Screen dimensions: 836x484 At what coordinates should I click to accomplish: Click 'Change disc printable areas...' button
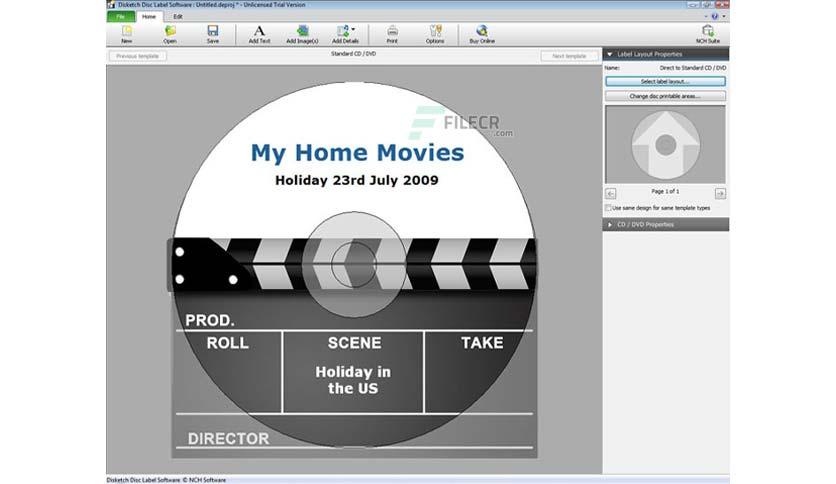pyautogui.click(x=665, y=96)
